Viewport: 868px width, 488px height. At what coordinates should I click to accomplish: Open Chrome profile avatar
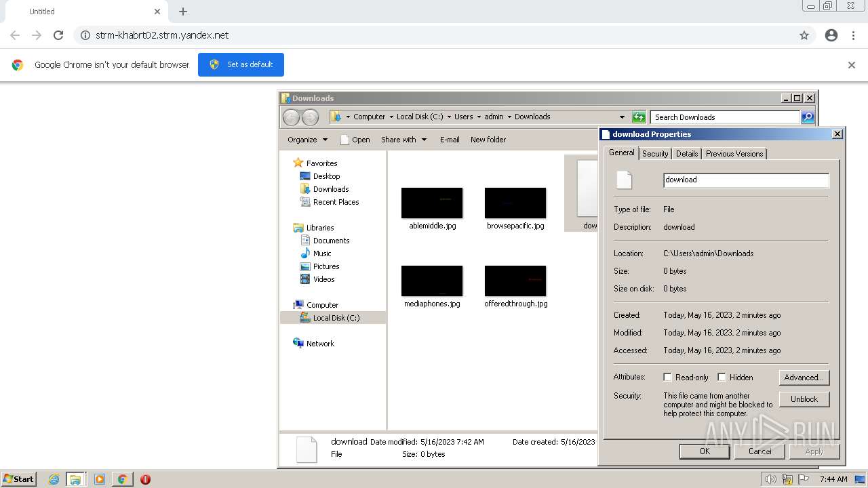831,35
